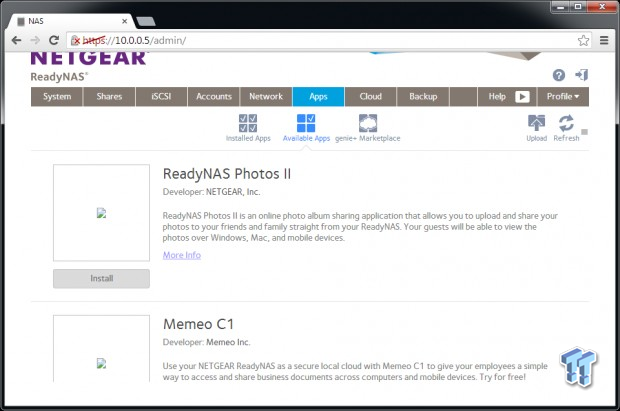The height and width of the screenshot is (411, 620).
Task: Open a new browser tab
Action: click(146, 21)
